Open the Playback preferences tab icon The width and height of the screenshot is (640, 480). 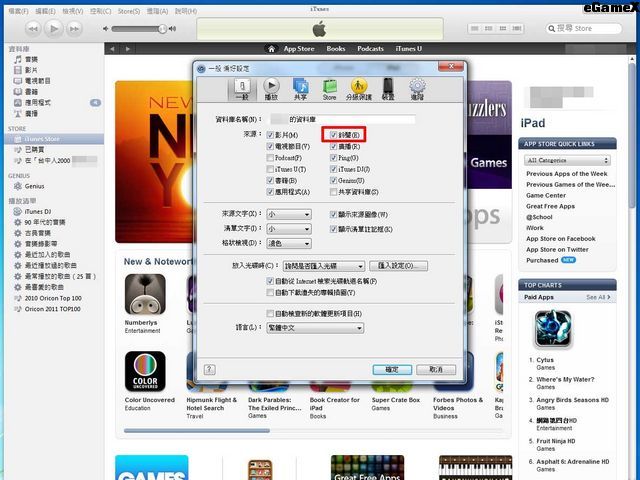[271, 89]
